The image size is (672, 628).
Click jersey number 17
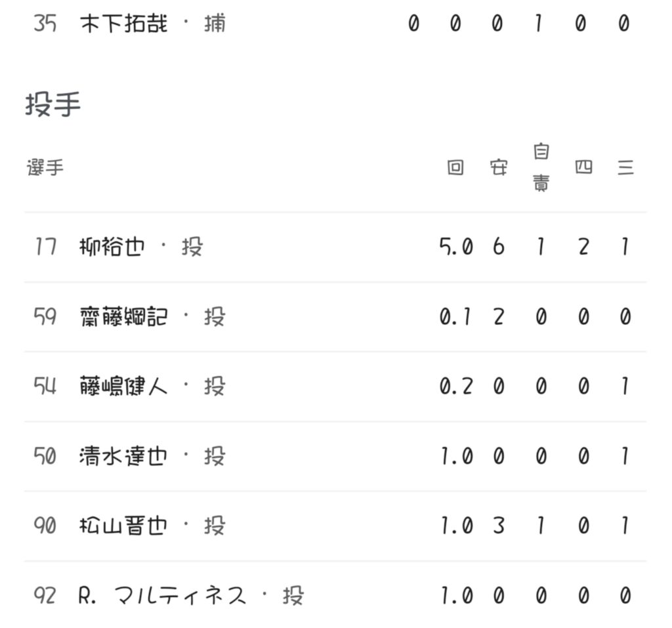(x=45, y=247)
